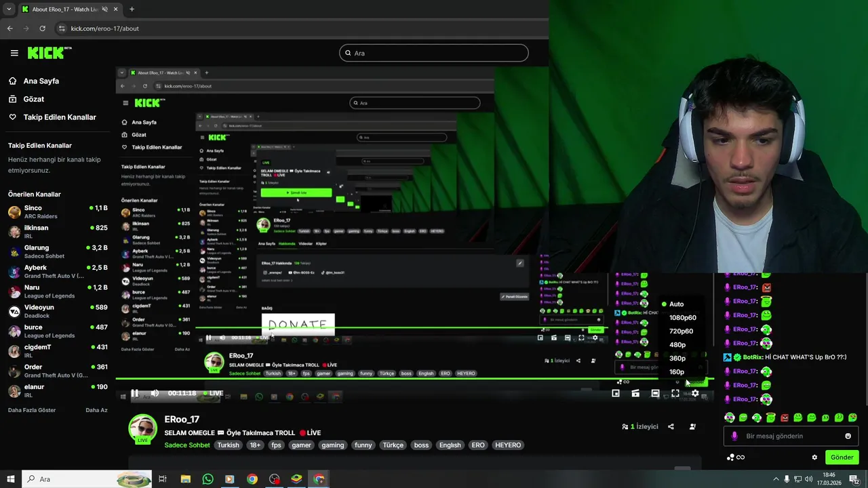Open Videoyun channel in sidebar
Viewport: 868px width, 488px height.
tap(58, 311)
